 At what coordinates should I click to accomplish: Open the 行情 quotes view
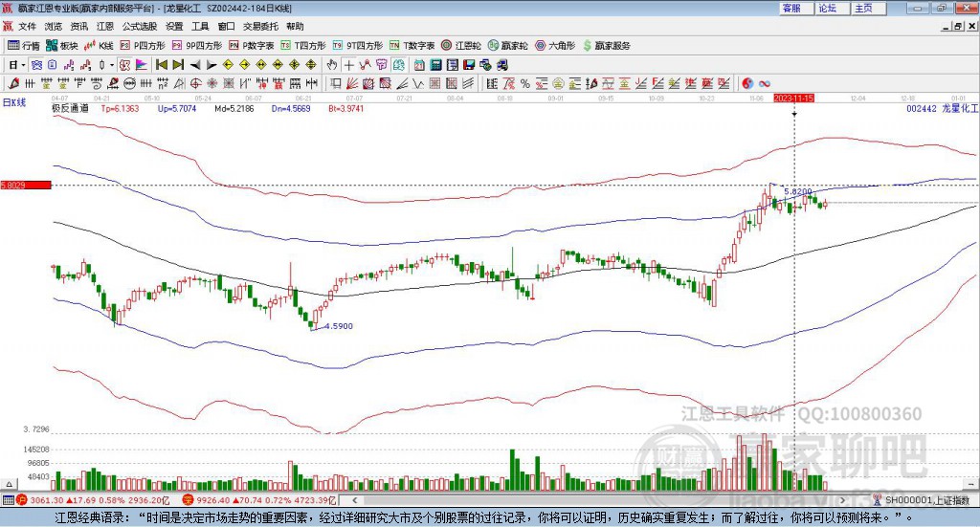pos(23,46)
